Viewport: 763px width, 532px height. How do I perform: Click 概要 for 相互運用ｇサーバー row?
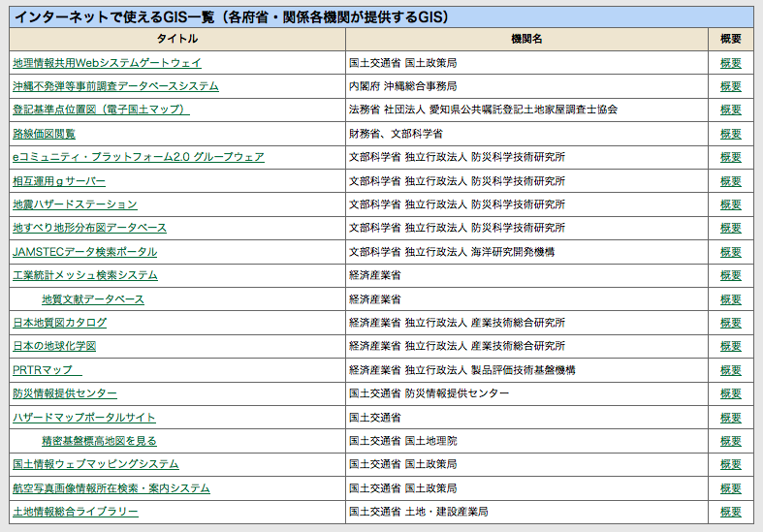(731, 181)
